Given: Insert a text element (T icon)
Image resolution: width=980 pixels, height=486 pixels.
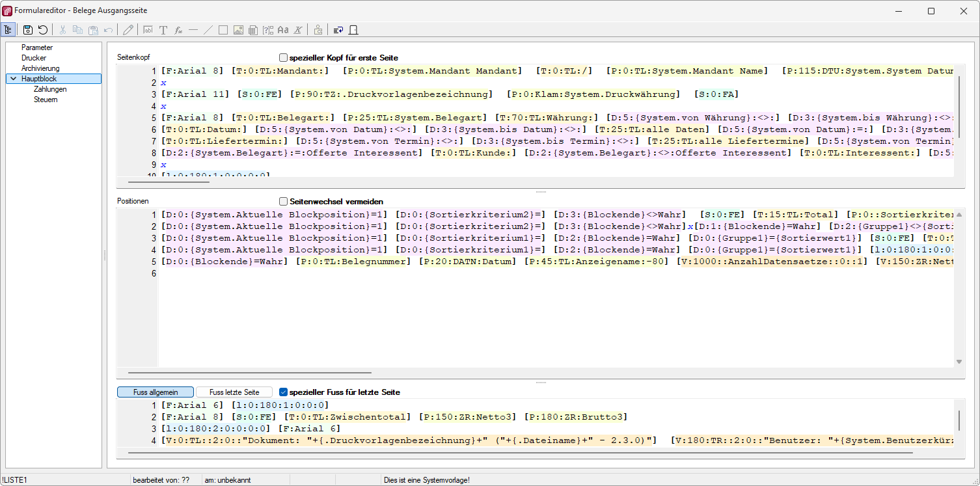Looking at the screenshot, I should (163, 29).
